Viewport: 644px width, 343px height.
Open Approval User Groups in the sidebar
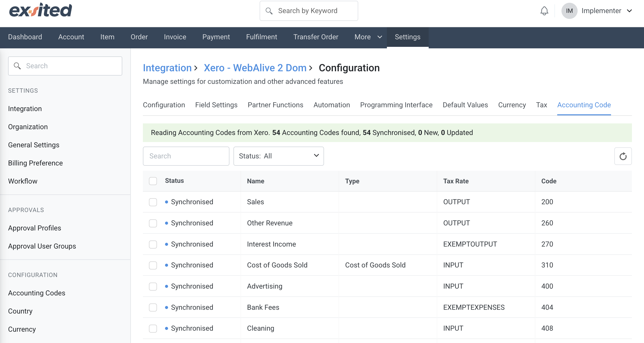coord(42,246)
